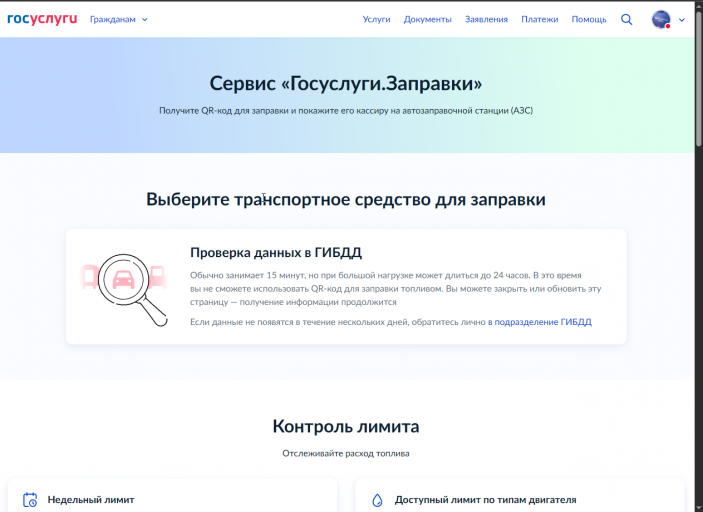Click 'Выберите транспортное средство для заправки' heading

click(x=346, y=200)
